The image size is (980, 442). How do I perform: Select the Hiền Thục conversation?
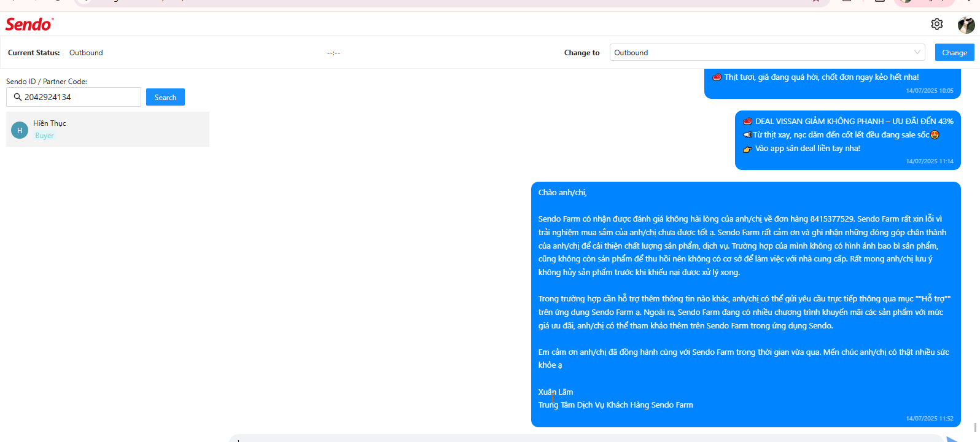(107, 129)
